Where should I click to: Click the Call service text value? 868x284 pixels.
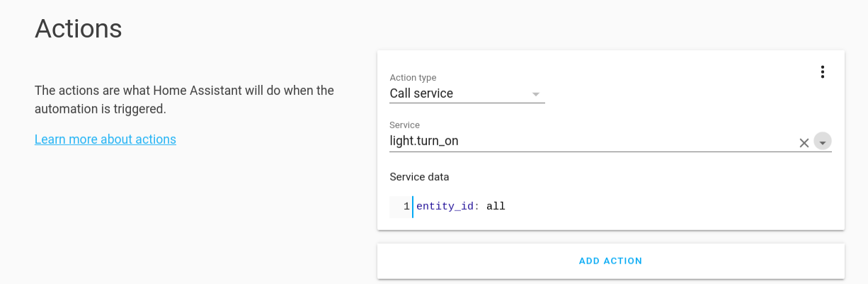(421, 93)
